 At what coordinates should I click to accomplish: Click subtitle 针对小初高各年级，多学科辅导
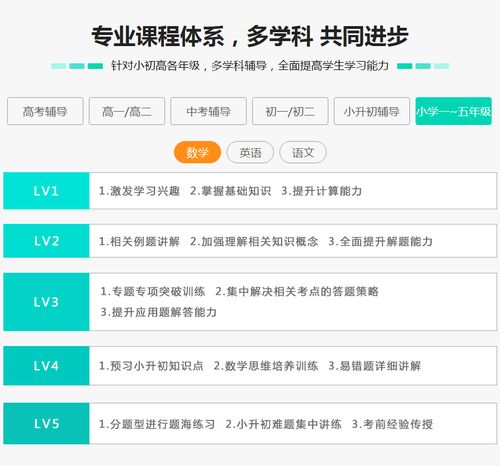tap(189, 65)
